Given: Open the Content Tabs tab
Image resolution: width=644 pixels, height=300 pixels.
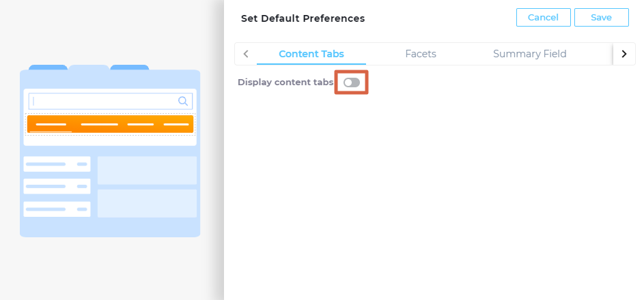Looking at the screenshot, I should coord(311,54).
